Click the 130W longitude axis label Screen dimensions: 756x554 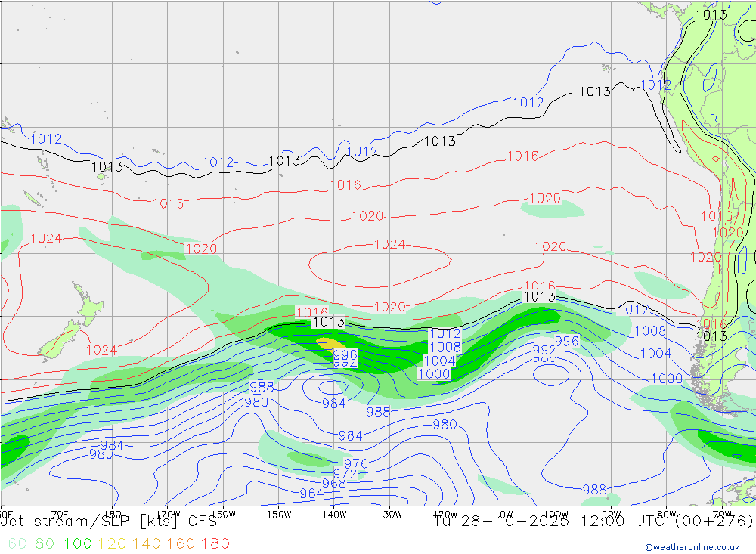click(x=389, y=515)
